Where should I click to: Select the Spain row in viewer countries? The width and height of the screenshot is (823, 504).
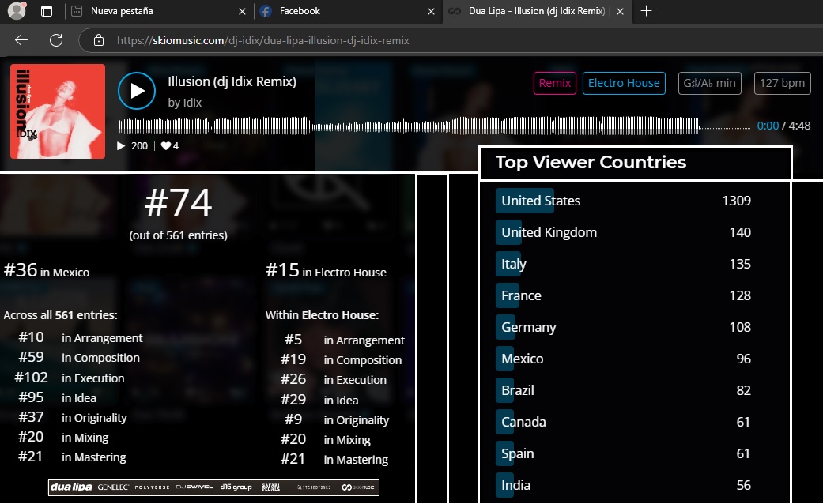click(x=624, y=453)
